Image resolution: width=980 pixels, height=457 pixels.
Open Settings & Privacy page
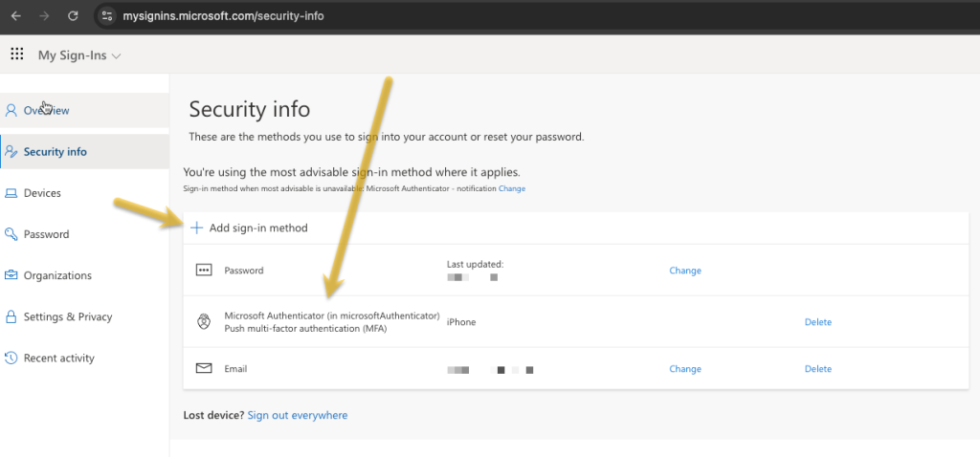tap(67, 316)
